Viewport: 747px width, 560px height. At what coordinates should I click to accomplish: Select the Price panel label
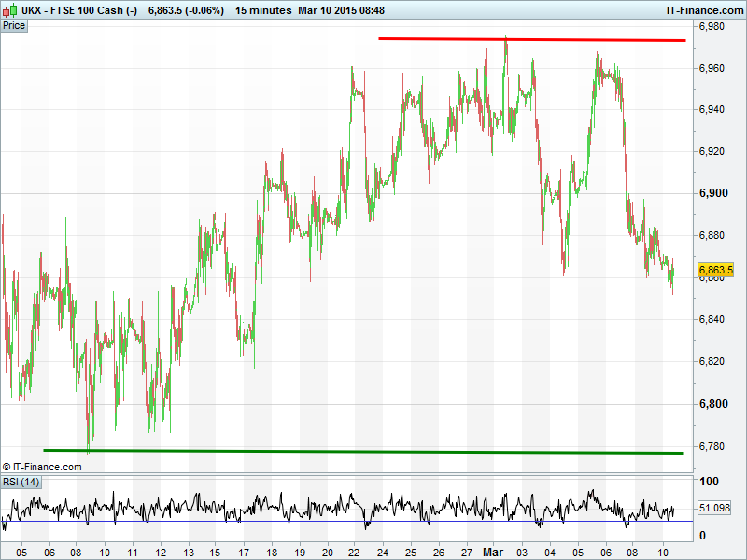pos(14,25)
